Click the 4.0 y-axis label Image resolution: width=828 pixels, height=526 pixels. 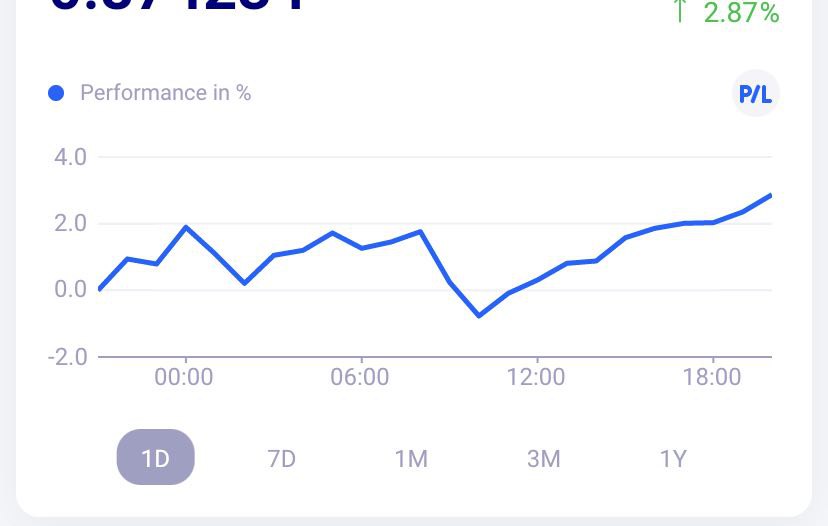coord(70,157)
